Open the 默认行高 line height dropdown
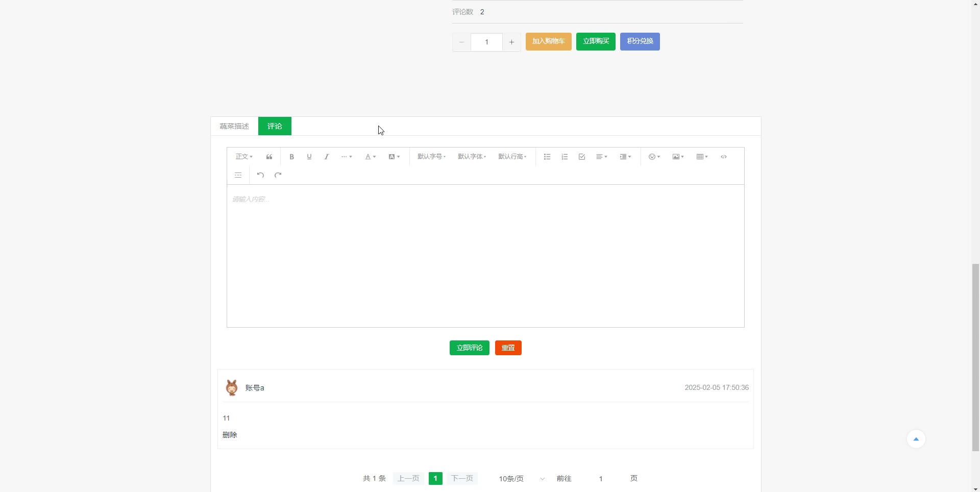This screenshot has width=980, height=492. coord(512,157)
